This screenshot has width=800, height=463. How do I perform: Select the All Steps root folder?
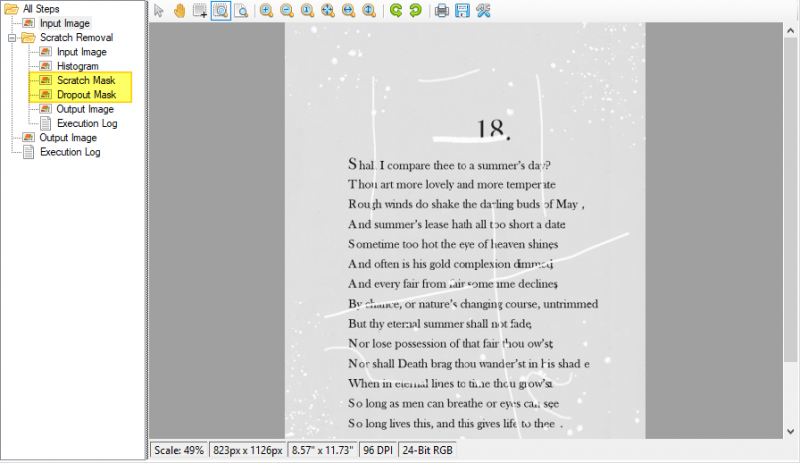click(x=41, y=9)
